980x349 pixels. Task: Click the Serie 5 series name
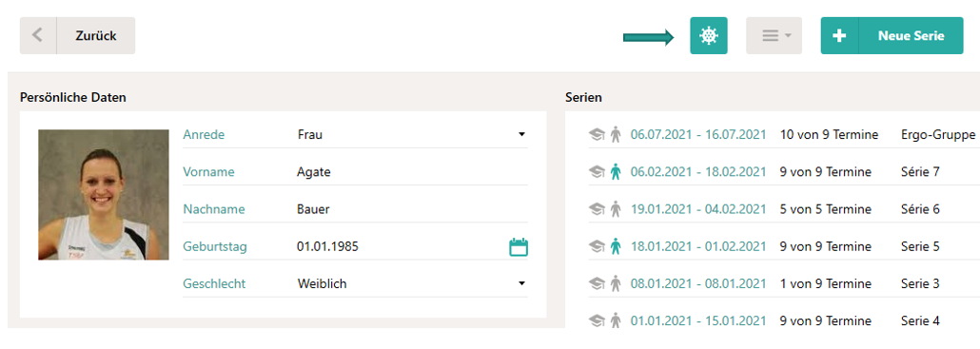point(920,246)
